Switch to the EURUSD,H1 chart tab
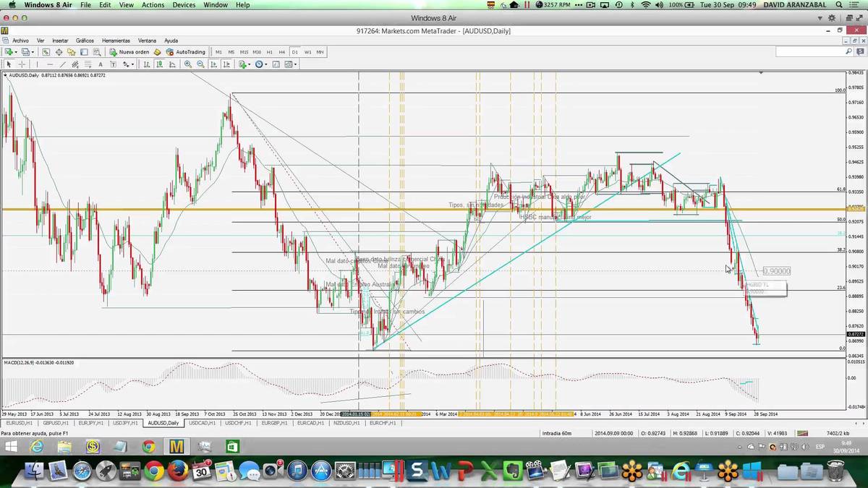 click(x=20, y=423)
